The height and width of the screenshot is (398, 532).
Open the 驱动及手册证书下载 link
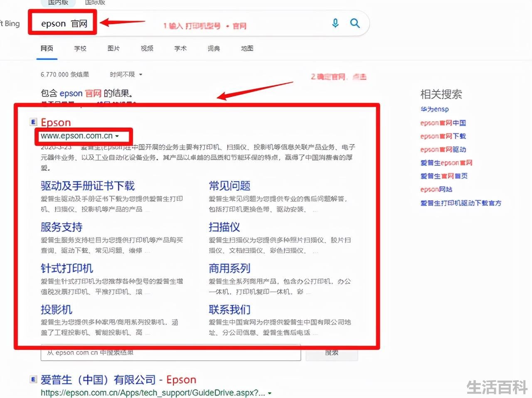(88, 186)
